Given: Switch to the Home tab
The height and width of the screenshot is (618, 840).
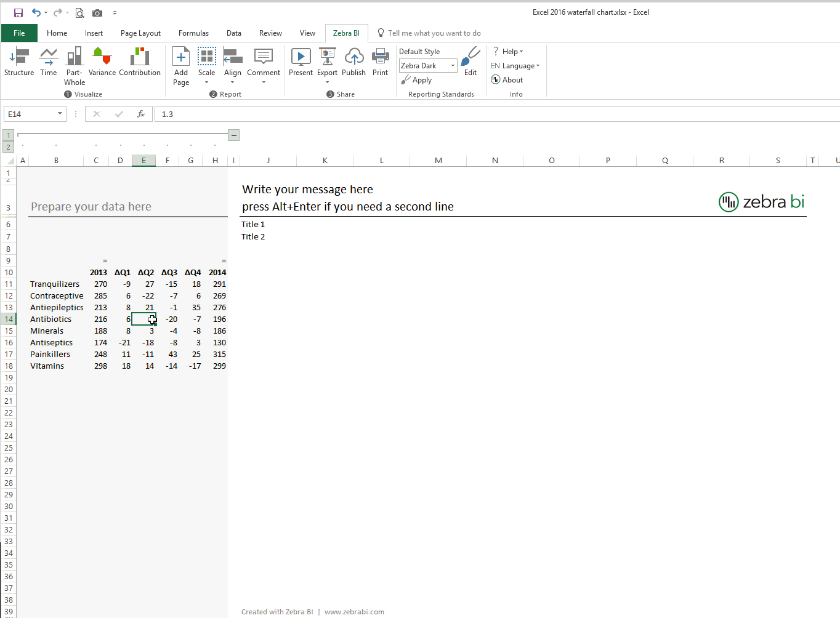Looking at the screenshot, I should 57,33.
